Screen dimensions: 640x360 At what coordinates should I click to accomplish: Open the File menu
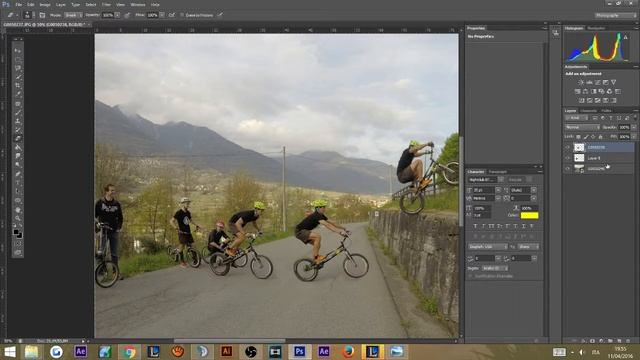click(x=19, y=4)
